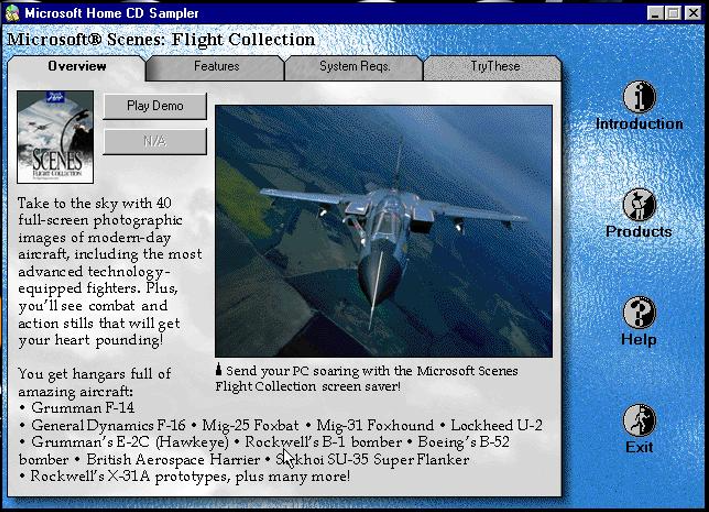709x512 pixels.
Task: Click the 'Send your PC soaring' caption
Action: pyautogui.click(x=366, y=378)
